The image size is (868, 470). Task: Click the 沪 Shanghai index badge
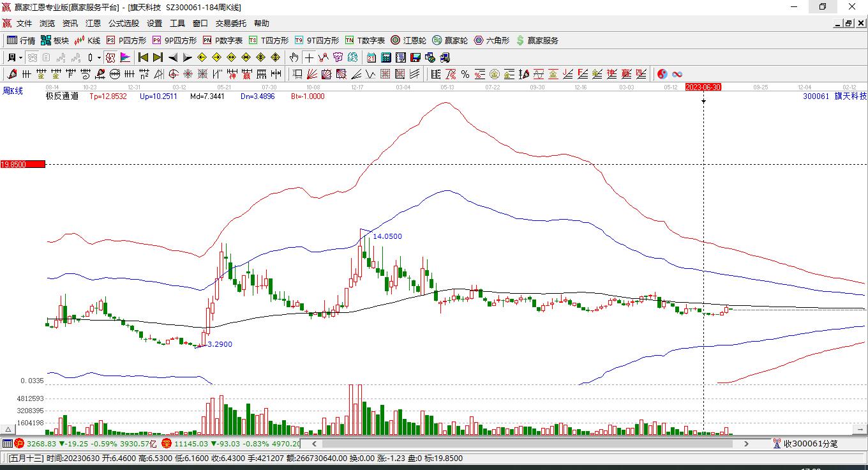tap(19, 443)
